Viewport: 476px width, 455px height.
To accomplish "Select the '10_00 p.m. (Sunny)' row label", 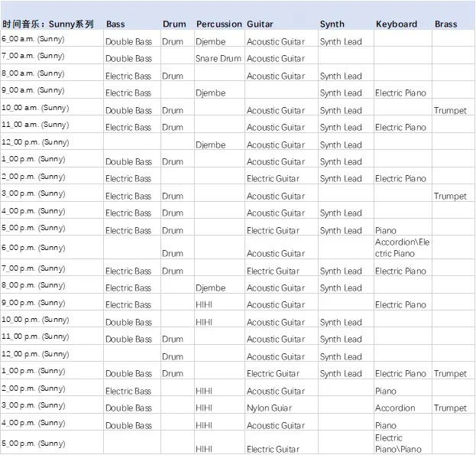I will coord(35,320).
